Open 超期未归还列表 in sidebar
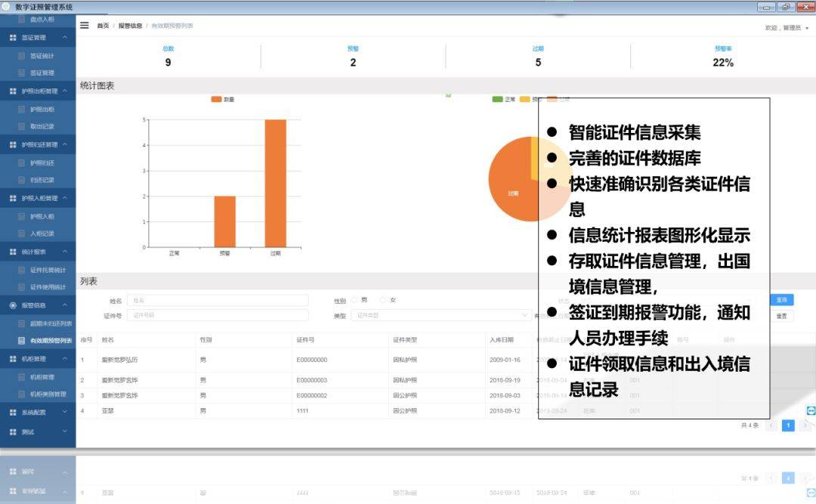Image resolution: width=816 pixels, height=504 pixels. click(x=51, y=323)
